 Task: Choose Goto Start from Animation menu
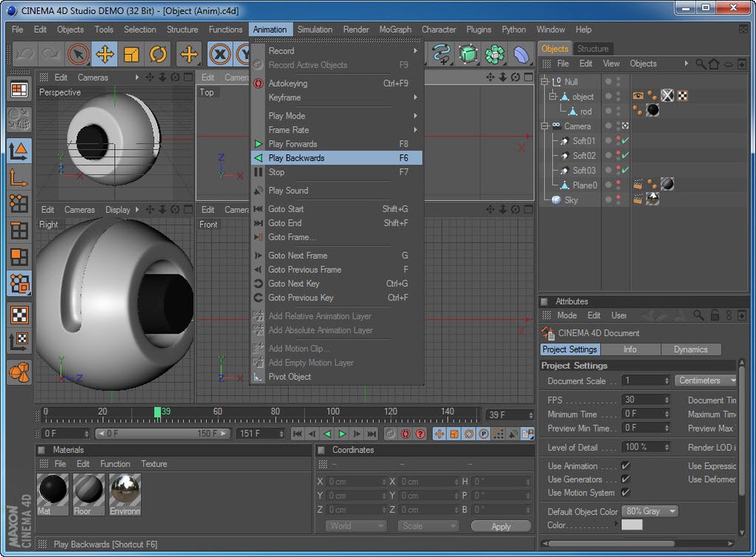coord(286,209)
